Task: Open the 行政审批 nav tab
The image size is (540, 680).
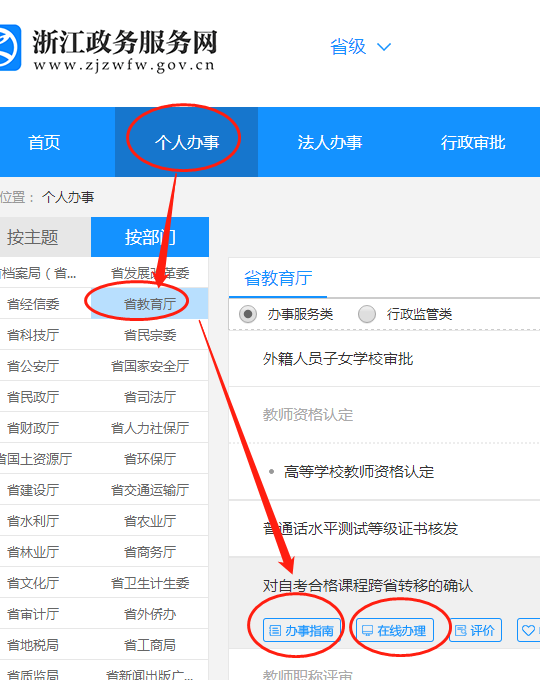Action: [x=473, y=142]
